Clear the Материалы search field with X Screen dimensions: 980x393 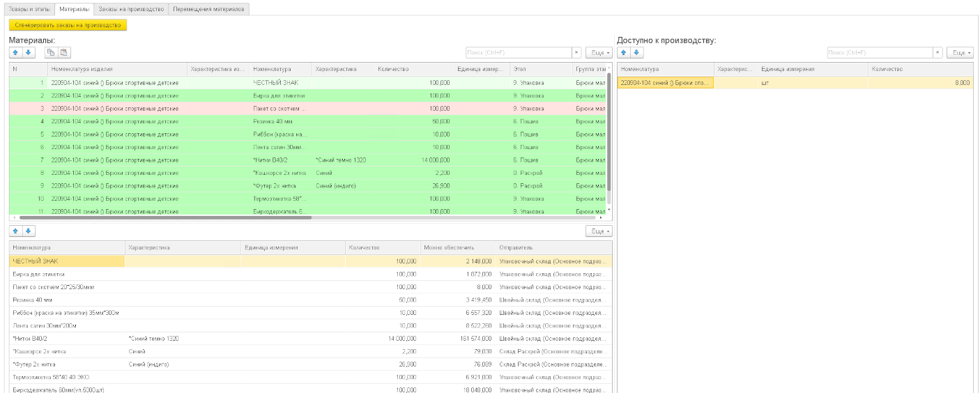[576, 53]
